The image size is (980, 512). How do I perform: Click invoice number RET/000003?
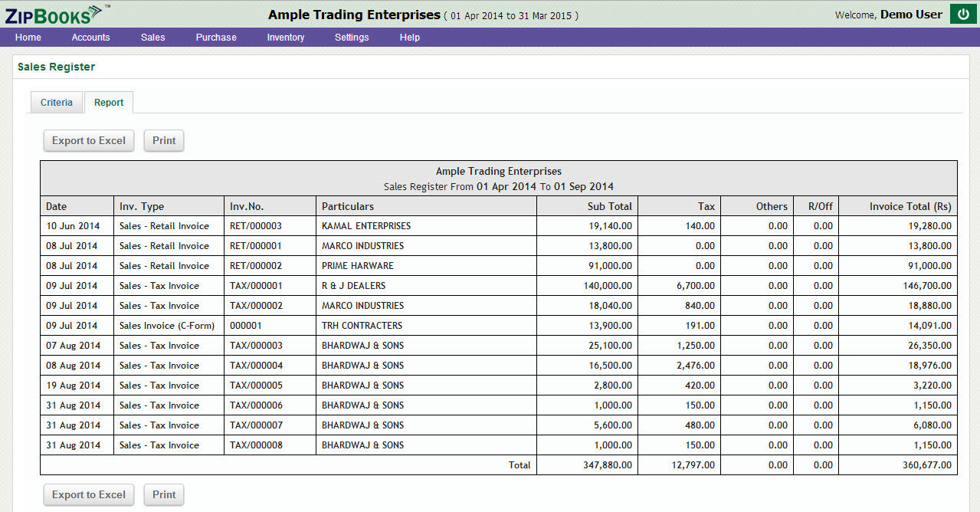click(x=256, y=226)
